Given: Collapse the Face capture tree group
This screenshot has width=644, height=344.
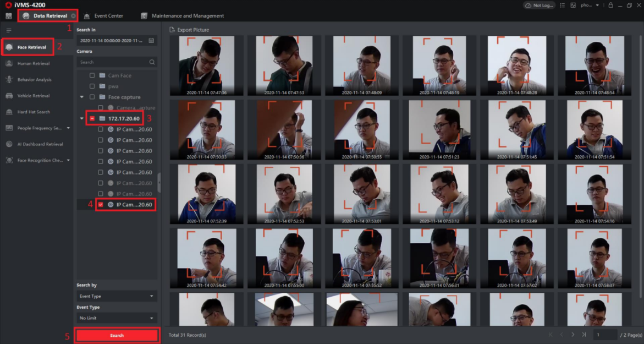Looking at the screenshot, I should pyautogui.click(x=82, y=97).
